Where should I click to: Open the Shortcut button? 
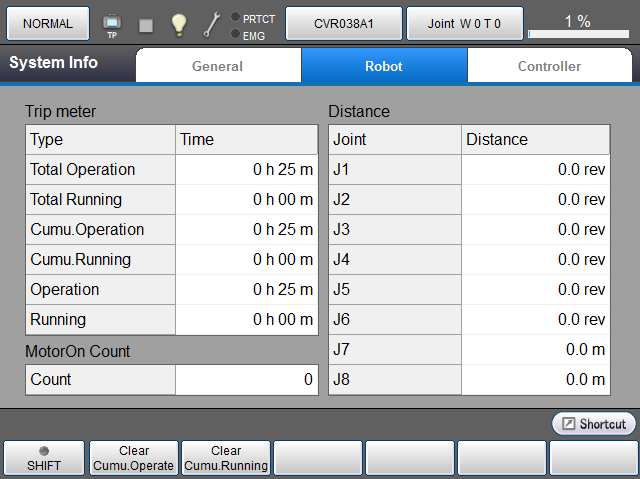click(594, 424)
